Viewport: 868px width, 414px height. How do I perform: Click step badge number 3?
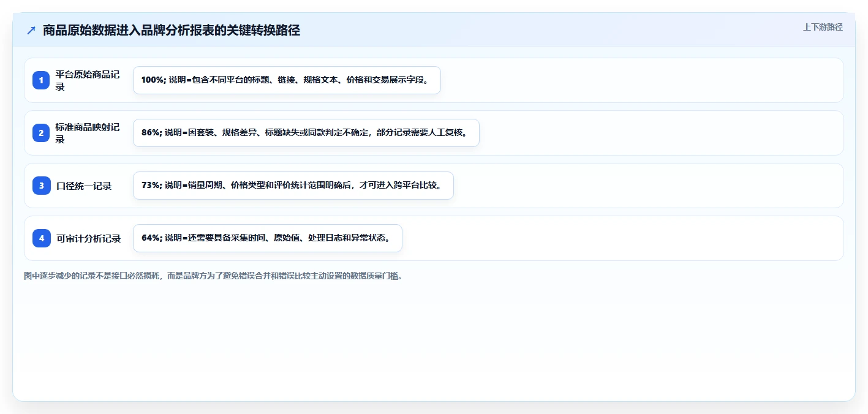(41, 186)
